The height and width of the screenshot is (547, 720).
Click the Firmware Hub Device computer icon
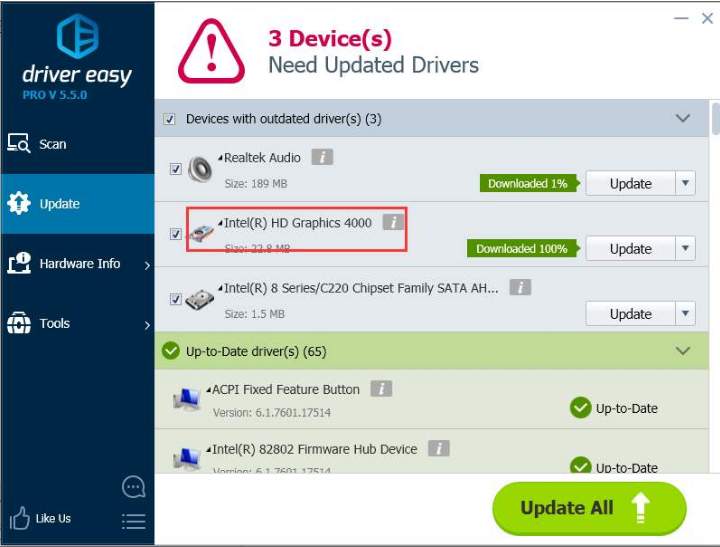[x=186, y=458]
